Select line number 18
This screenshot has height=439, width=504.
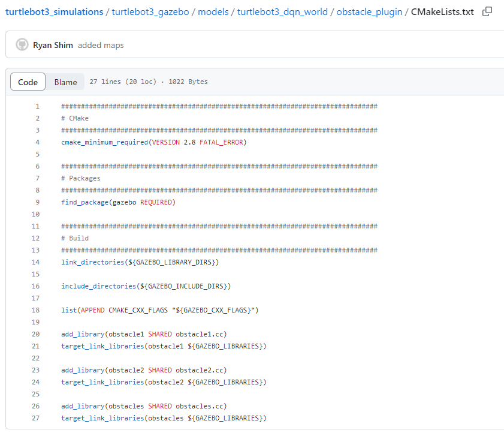point(36,310)
